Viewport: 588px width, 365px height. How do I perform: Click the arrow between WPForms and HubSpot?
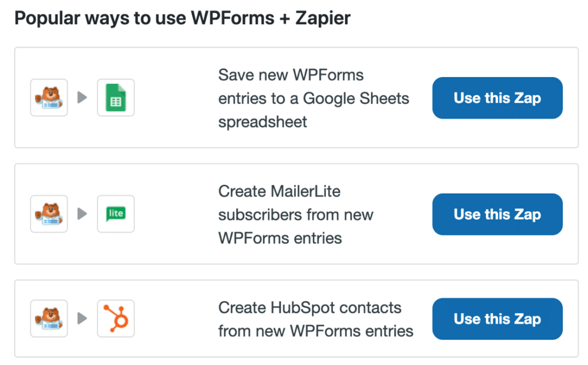82,319
